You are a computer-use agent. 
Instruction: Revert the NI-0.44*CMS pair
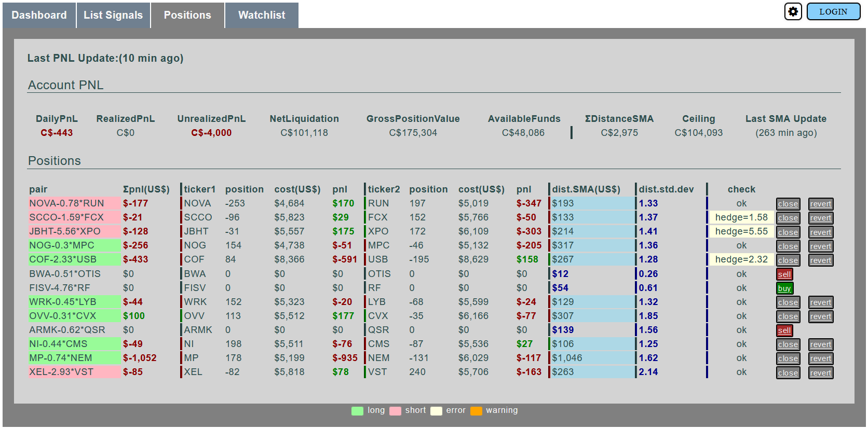820,344
